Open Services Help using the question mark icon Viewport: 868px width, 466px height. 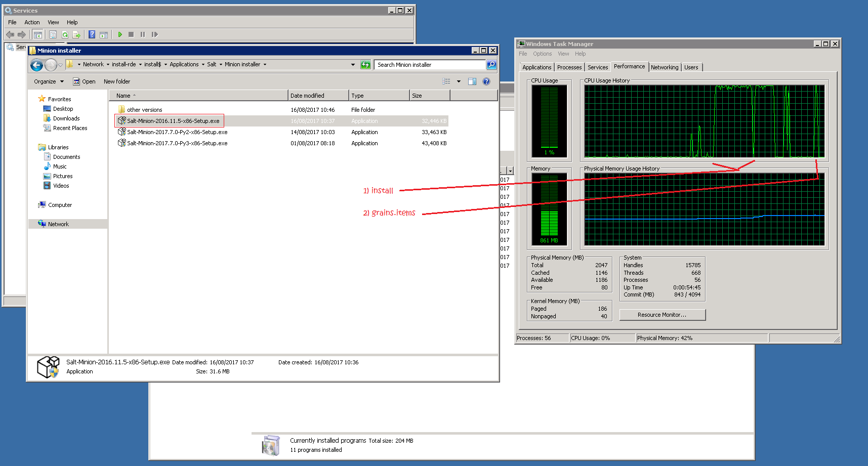pos(92,34)
